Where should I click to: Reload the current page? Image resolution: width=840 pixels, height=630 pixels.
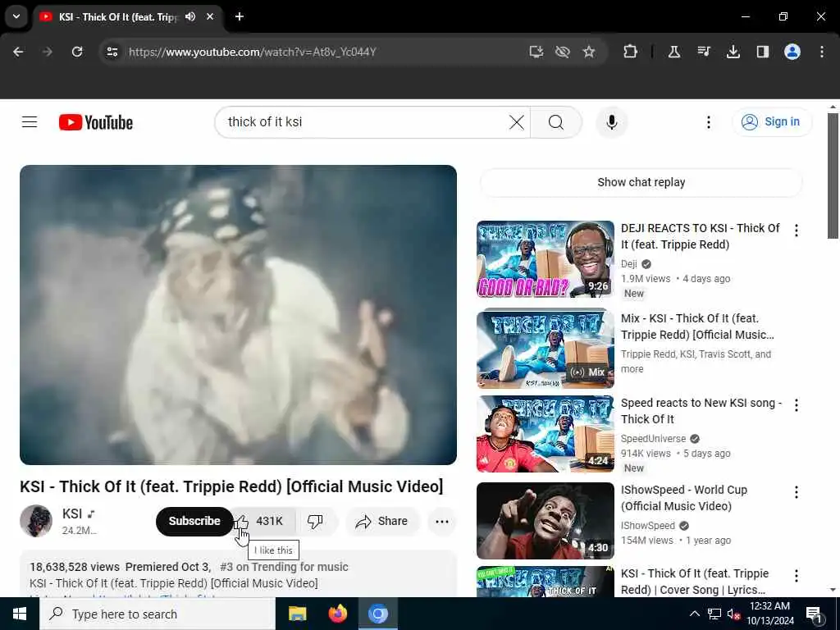click(x=77, y=52)
